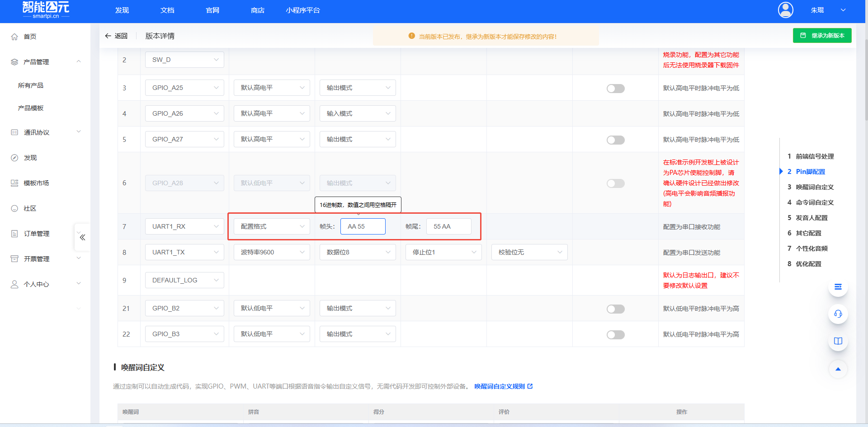Switch to the 商店 menu item

click(x=257, y=10)
